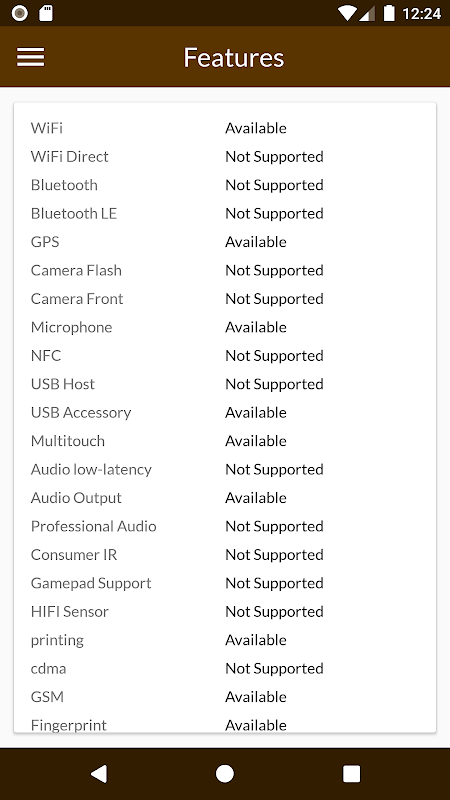Select the Camera Flash row
Viewport: 450px width, 800px height.
pyautogui.click(x=225, y=270)
